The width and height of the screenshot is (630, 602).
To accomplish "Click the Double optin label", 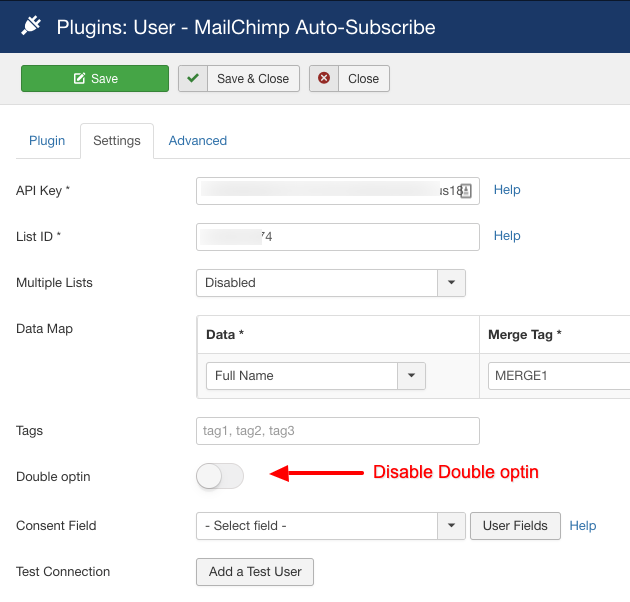I will click(53, 477).
